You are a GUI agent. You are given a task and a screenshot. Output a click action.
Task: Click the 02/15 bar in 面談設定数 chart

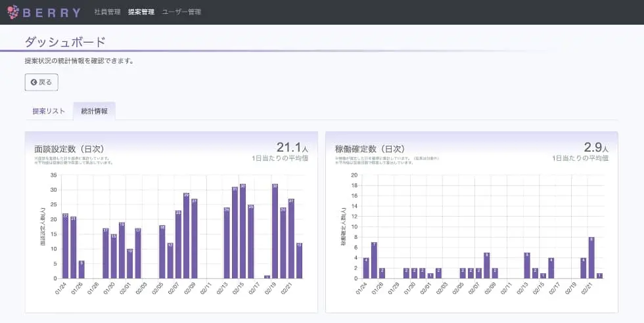[242, 231]
